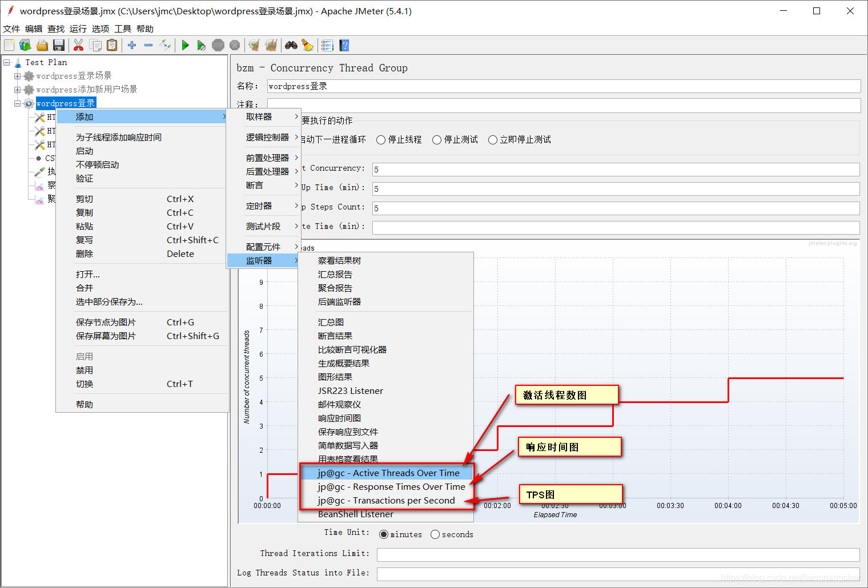This screenshot has height=588, width=868.
Task: Open the 选项 menu in menu bar
Action: click(x=101, y=29)
